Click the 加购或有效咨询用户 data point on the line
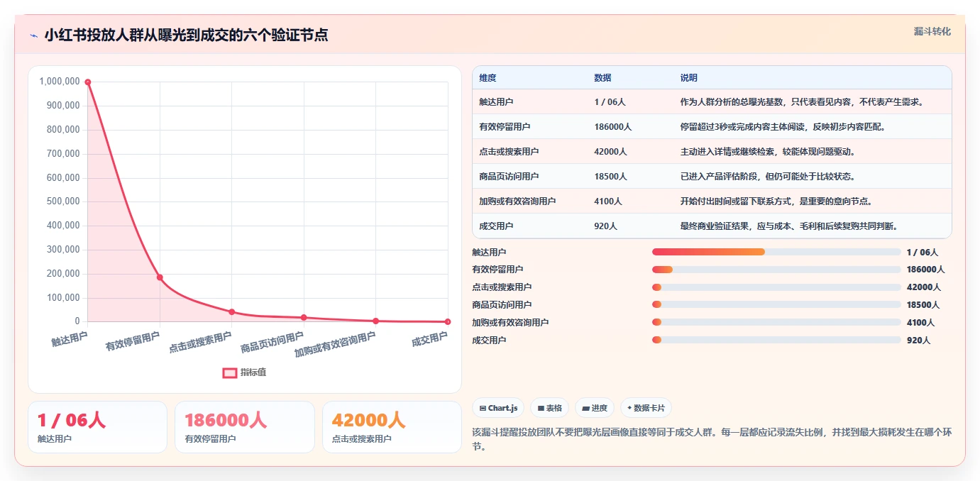980x481 pixels. point(376,321)
